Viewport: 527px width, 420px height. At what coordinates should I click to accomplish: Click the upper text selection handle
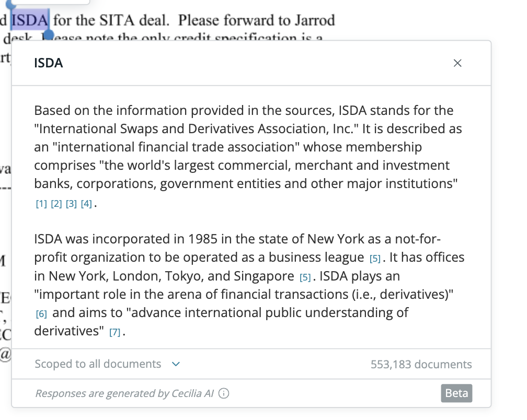(x=10, y=4)
